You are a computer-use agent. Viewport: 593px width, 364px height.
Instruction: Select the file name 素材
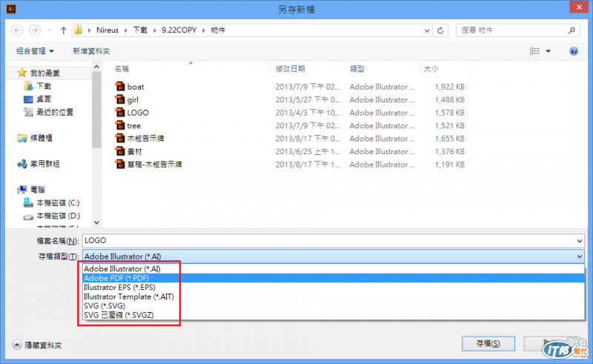tap(135, 151)
